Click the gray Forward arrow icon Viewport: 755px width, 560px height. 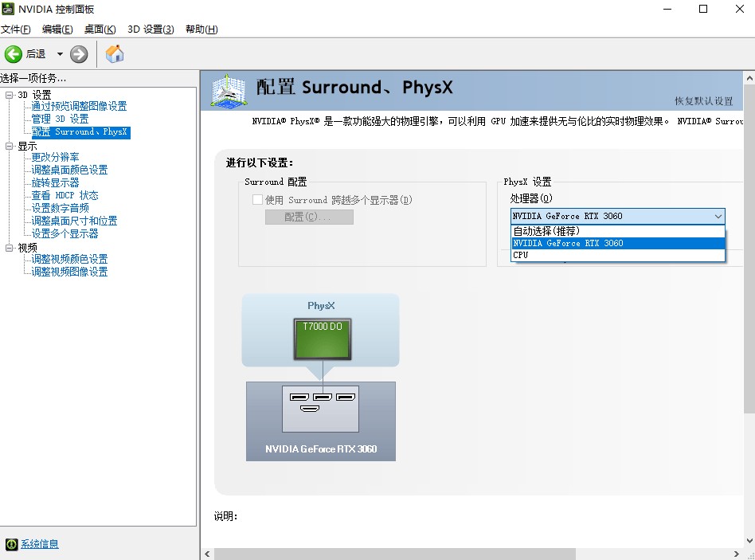(79, 54)
